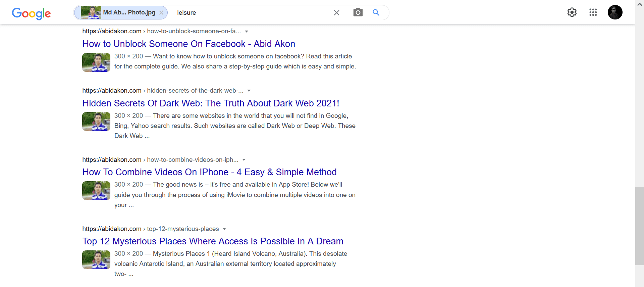Screen dimensions: 644x287
Task: Run search with magnifying glass icon
Action: (376, 12)
